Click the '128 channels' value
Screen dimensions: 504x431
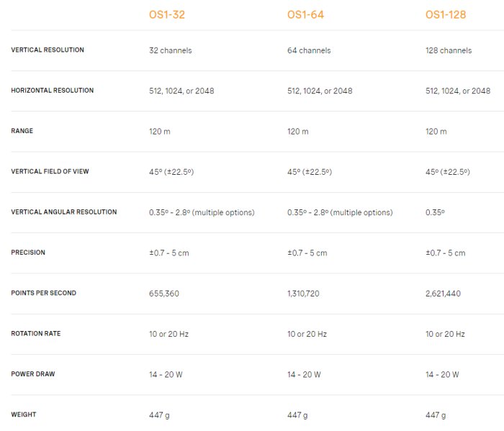point(449,50)
